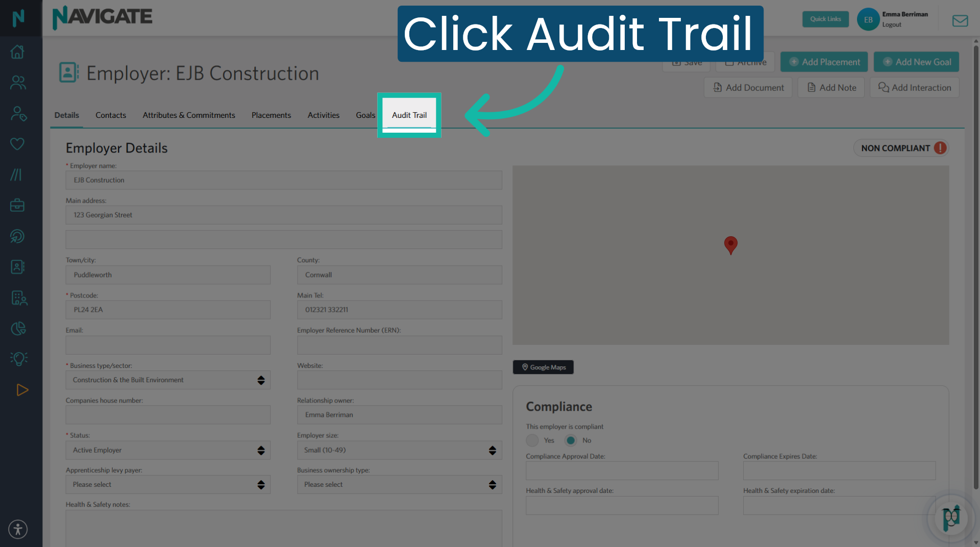This screenshot has height=547, width=980.
Task: Click the Relationship owner field
Action: (400, 415)
